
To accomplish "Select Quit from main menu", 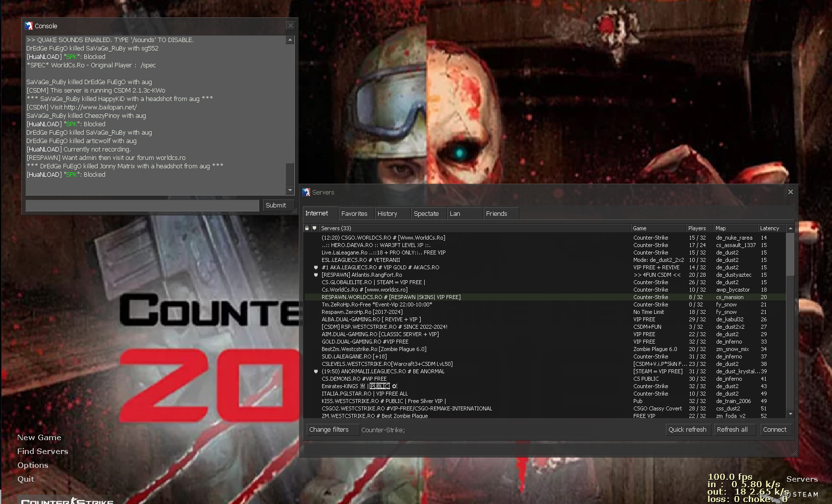I will point(26,479).
